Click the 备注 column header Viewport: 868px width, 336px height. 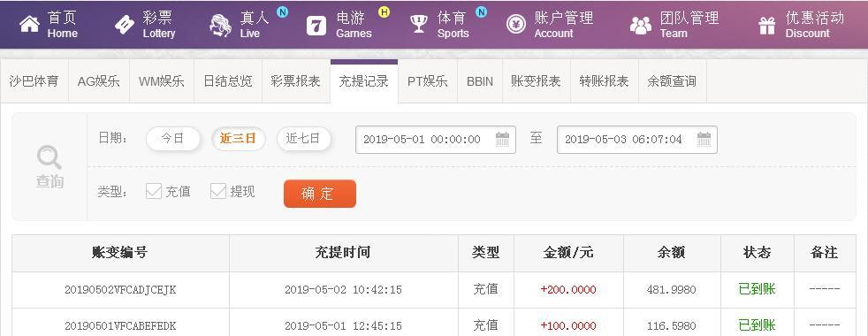pos(825,253)
